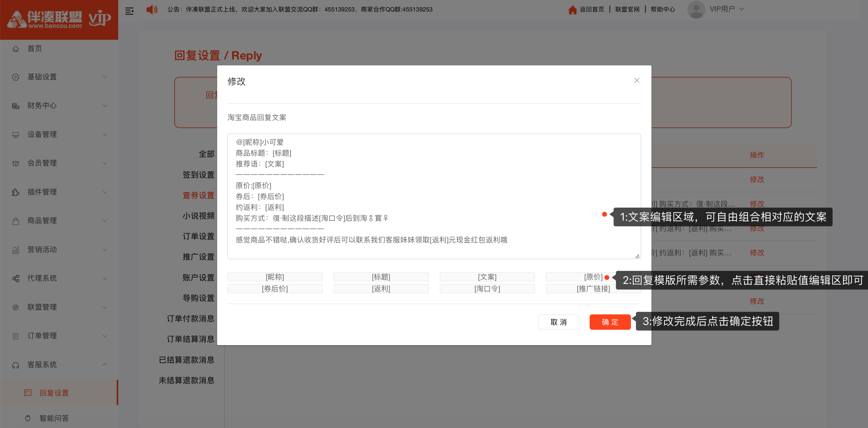Insert the [昵称] parameter
868x428 pixels.
click(x=275, y=277)
